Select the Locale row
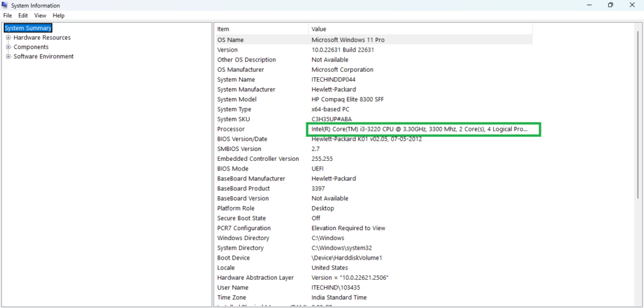Screen dimensions: 644x308 click(x=374, y=268)
